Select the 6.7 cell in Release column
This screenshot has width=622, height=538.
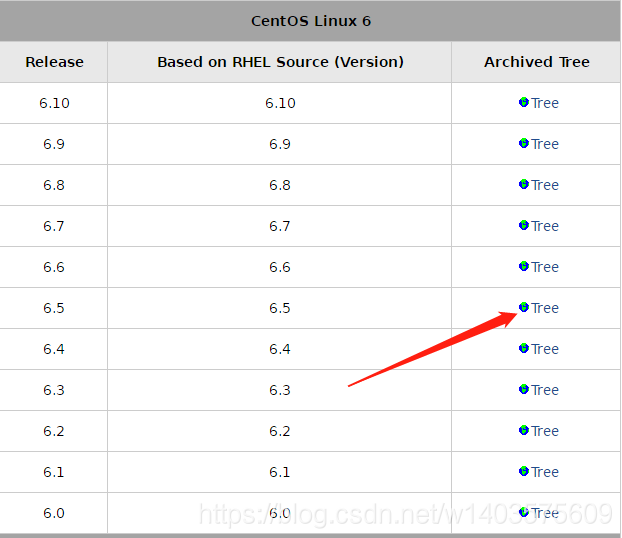pos(54,226)
